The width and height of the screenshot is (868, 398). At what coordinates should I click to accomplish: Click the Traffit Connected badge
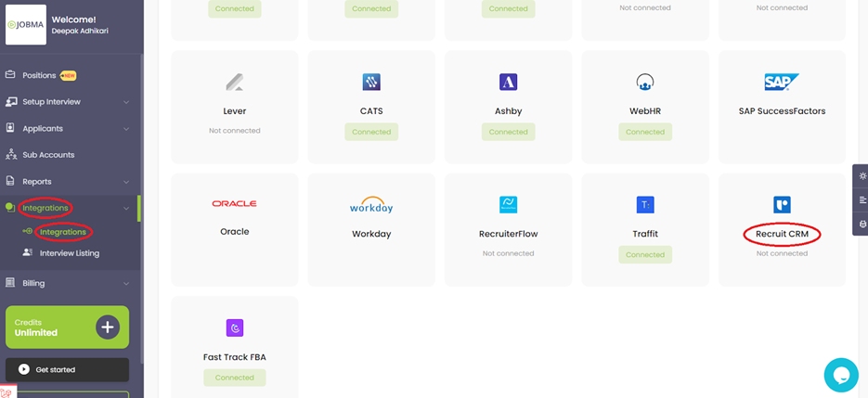(x=645, y=254)
